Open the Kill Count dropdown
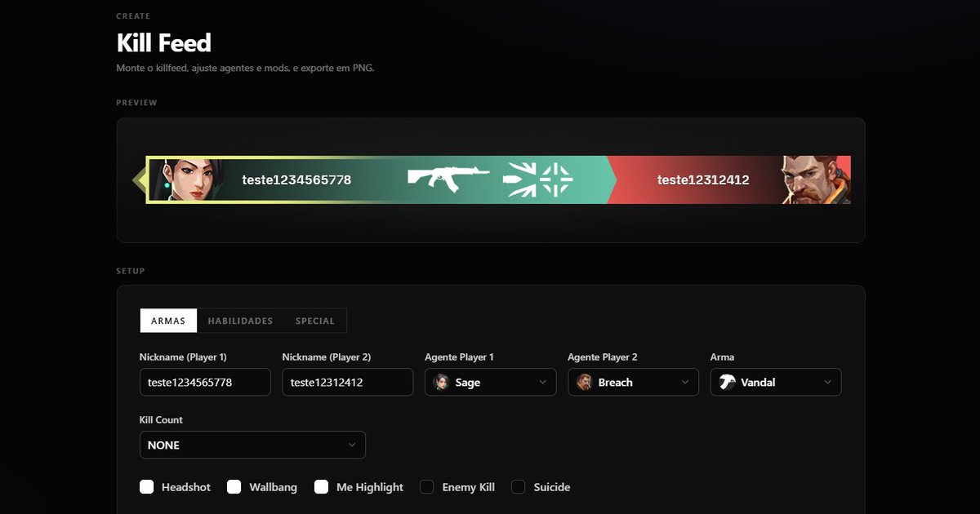980x514 pixels. pyautogui.click(x=252, y=445)
